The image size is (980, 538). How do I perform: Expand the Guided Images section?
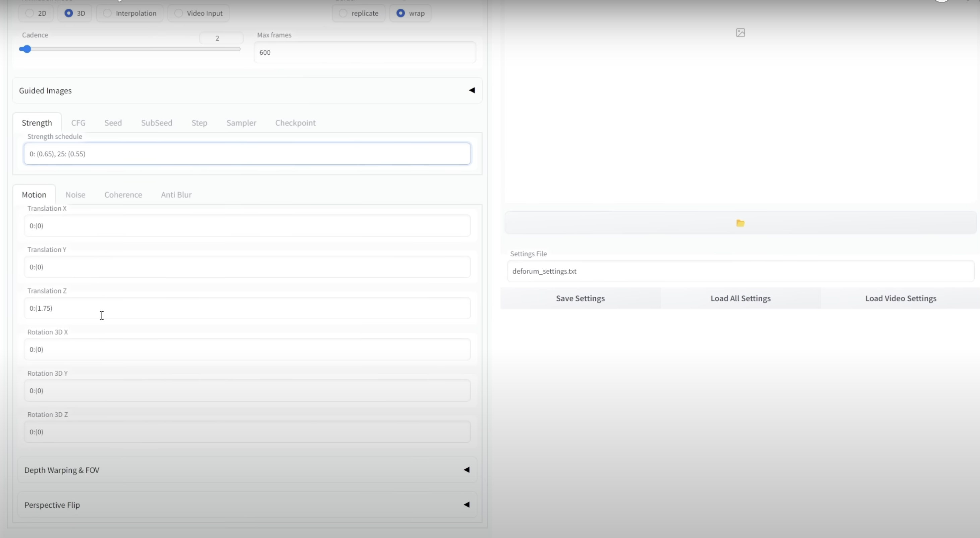247,91
